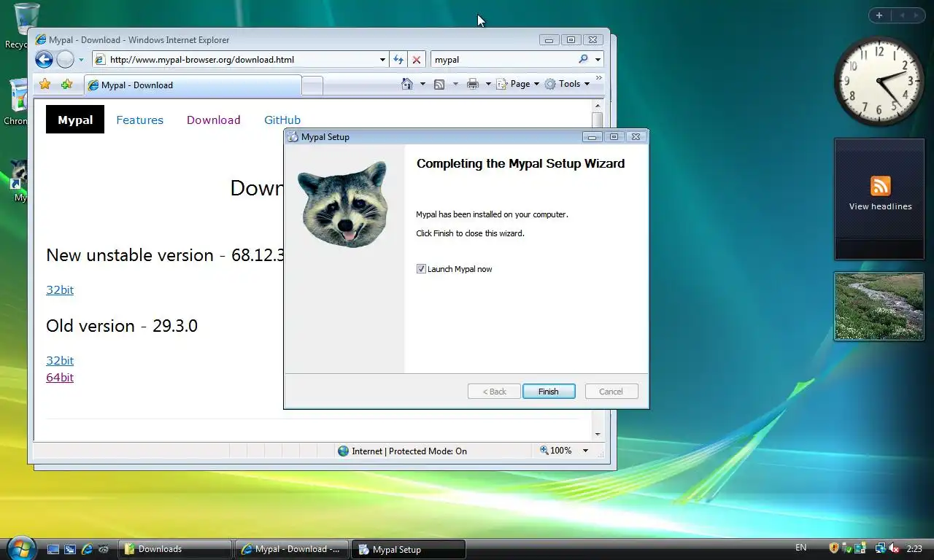Click the Home icon in IE toolbar

tap(408, 84)
